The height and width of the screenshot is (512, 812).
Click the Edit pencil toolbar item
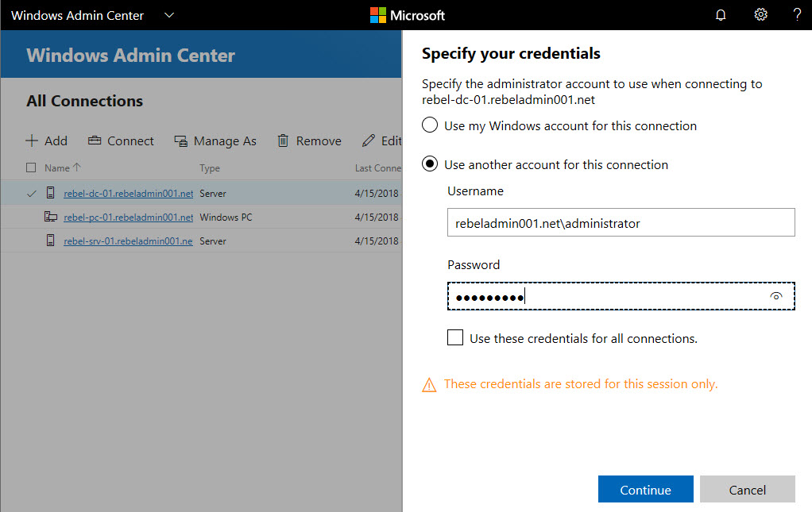(381, 141)
